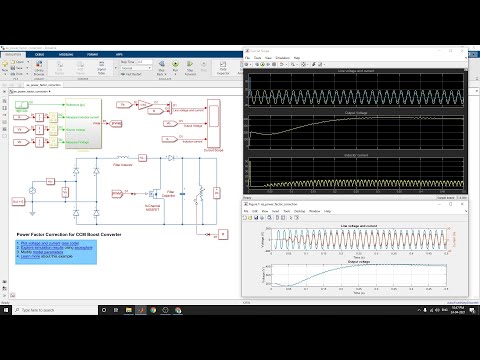
Task: Click the Windows Start button
Action: (6, 310)
